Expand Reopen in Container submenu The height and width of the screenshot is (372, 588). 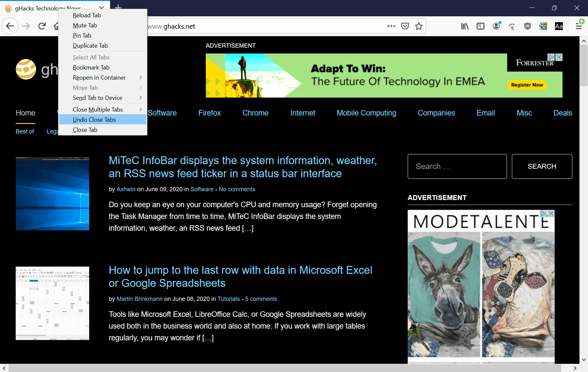click(103, 78)
